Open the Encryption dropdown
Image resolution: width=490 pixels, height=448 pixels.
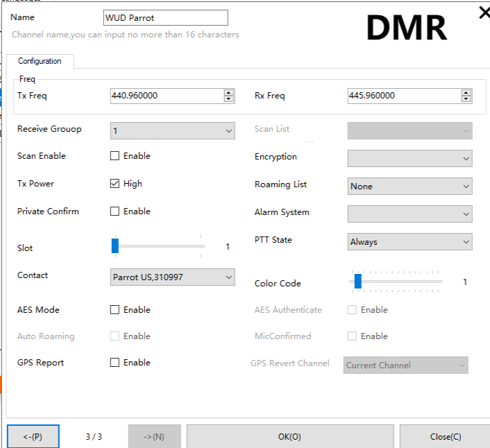pyautogui.click(x=409, y=158)
